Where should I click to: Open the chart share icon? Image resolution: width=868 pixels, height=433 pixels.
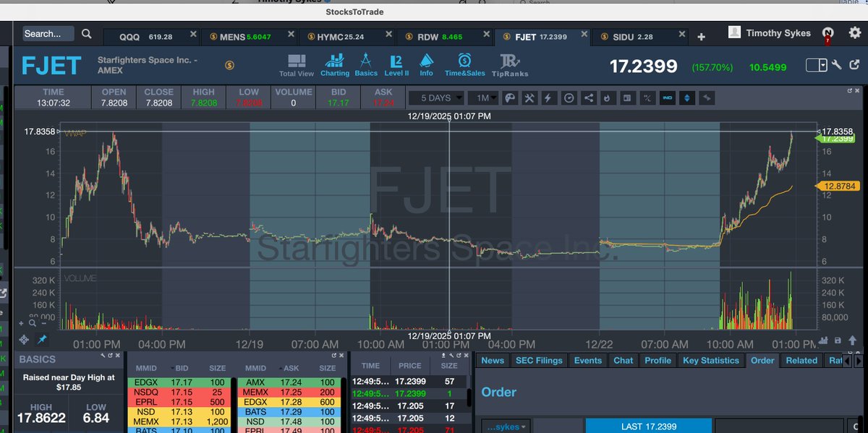[588, 98]
